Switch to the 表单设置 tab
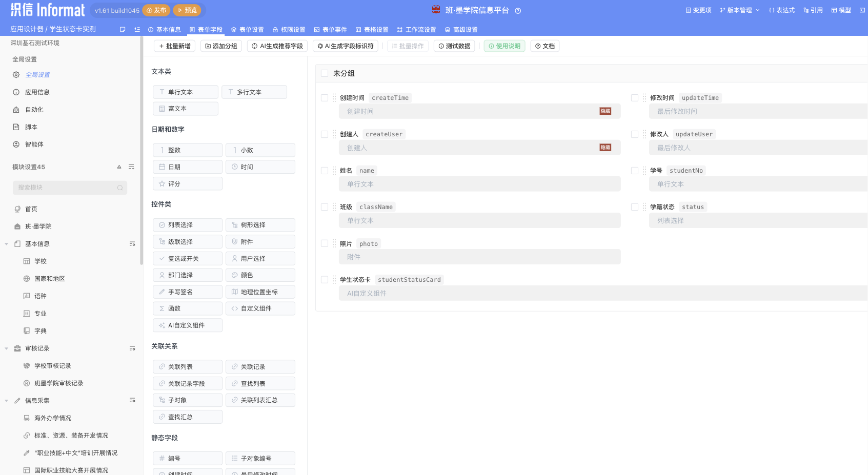Viewport: 868px width, 475px height. [248, 30]
